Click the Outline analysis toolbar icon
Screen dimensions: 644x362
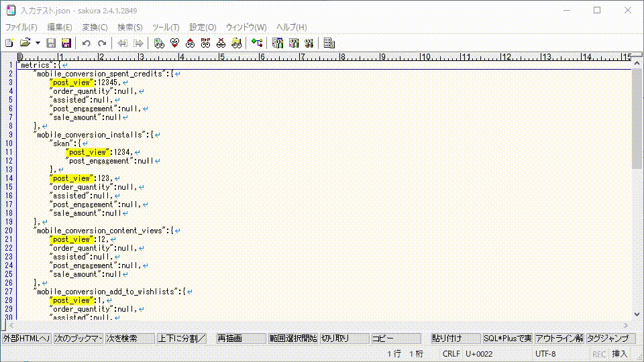(x=329, y=43)
